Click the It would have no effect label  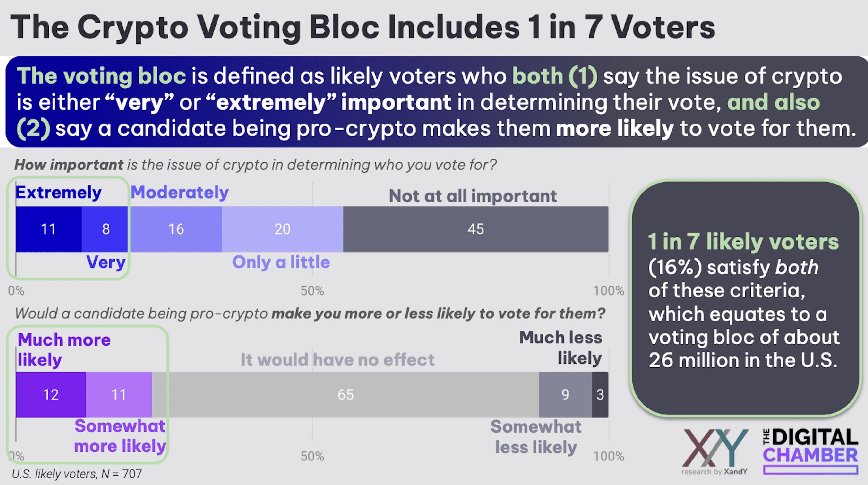(338, 360)
